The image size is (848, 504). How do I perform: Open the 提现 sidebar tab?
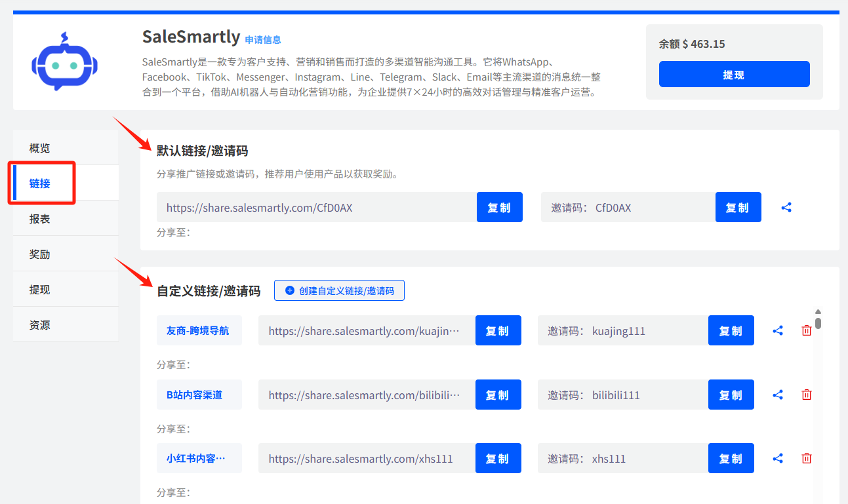[66, 289]
